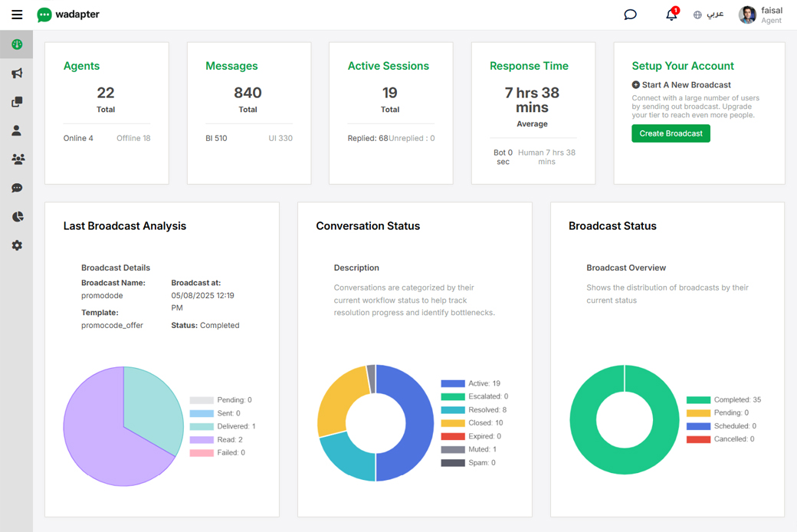Click the wadapter logo in header
The image size is (797, 532).
tap(68, 15)
